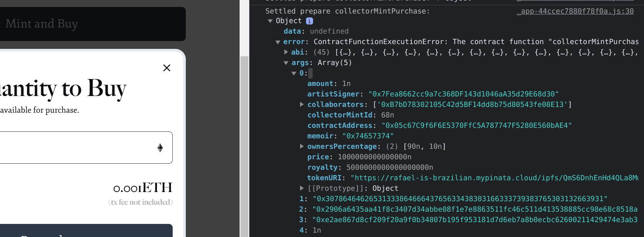This screenshot has width=644, height=237.
Task: Collapse the error ContractFunctionExecutionError node
Action: pyautogui.click(x=278, y=42)
